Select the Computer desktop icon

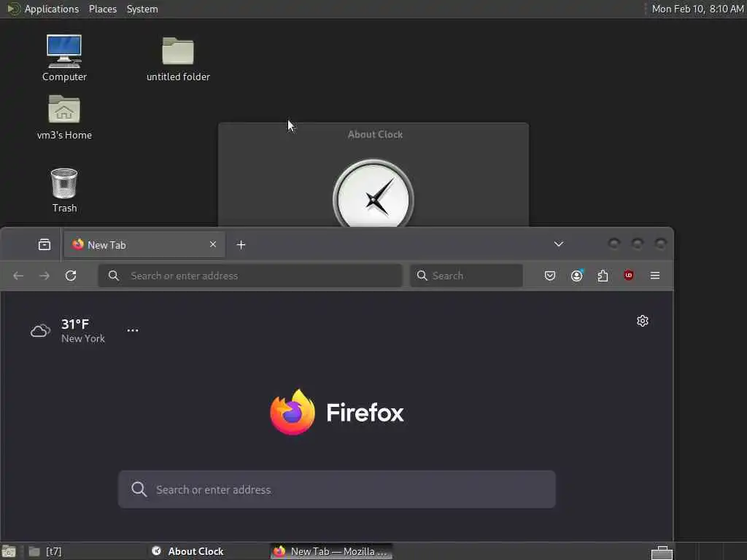64,58
